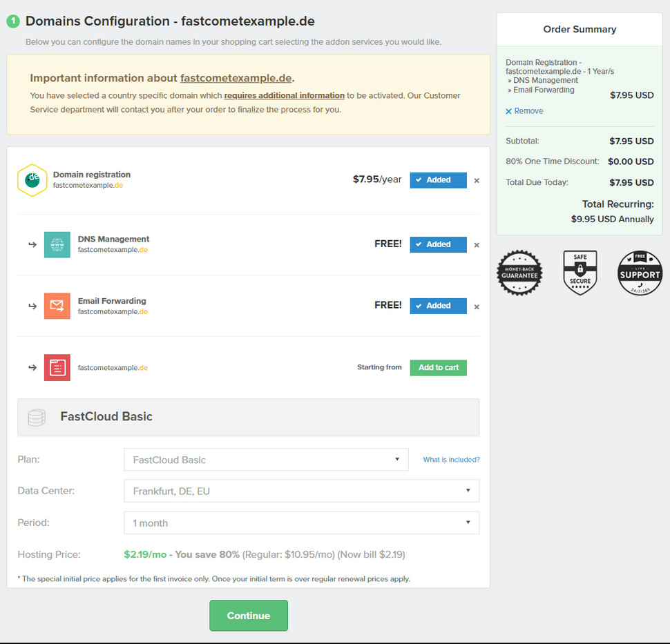The width and height of the screenshot is (670, 644).
Task: Click the .de domain registration hexagon icon
Action: click(x=32, y=180)
